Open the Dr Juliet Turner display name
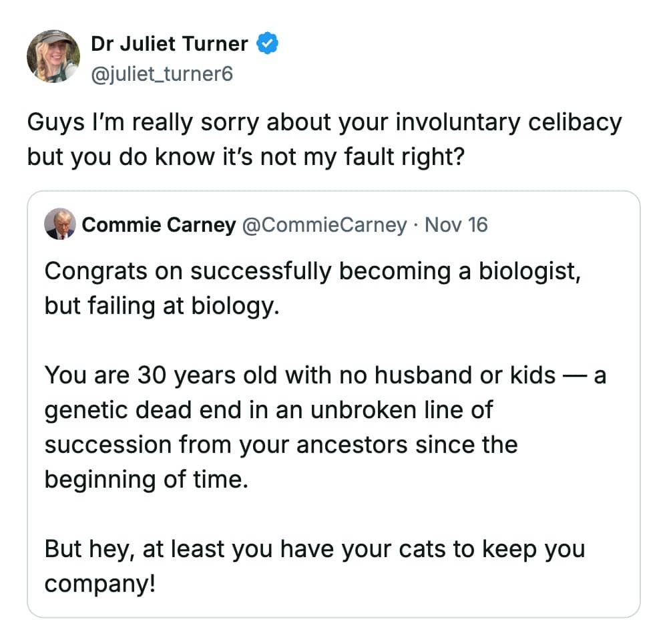 pos(169,44)
